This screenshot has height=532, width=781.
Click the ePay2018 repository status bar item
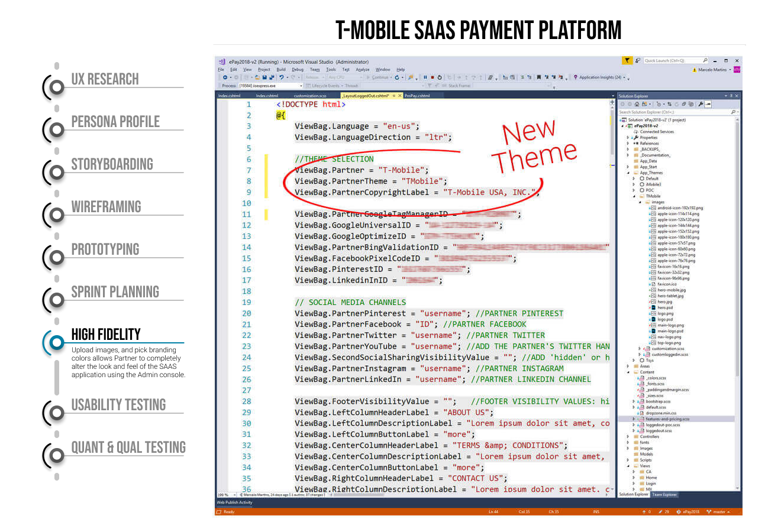pos(688,511)
